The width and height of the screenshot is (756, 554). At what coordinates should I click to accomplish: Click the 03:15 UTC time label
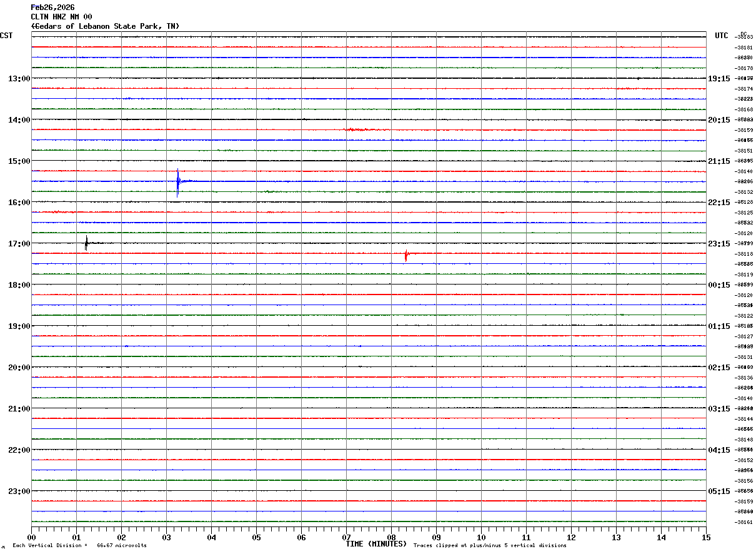click(719, 409)
